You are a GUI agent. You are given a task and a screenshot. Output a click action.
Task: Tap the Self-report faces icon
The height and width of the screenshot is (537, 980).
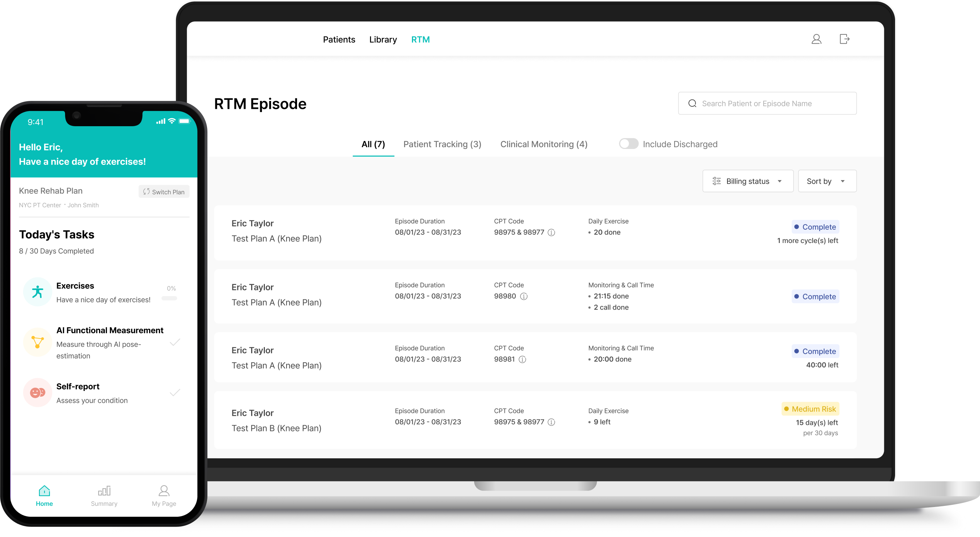click(37, 392)
